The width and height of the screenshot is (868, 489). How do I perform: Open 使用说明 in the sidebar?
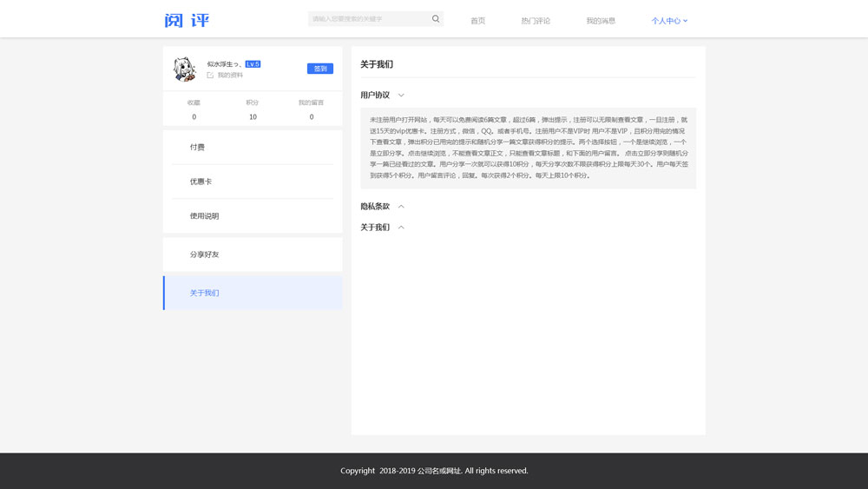pyautogui.click(x=204, y=216)
